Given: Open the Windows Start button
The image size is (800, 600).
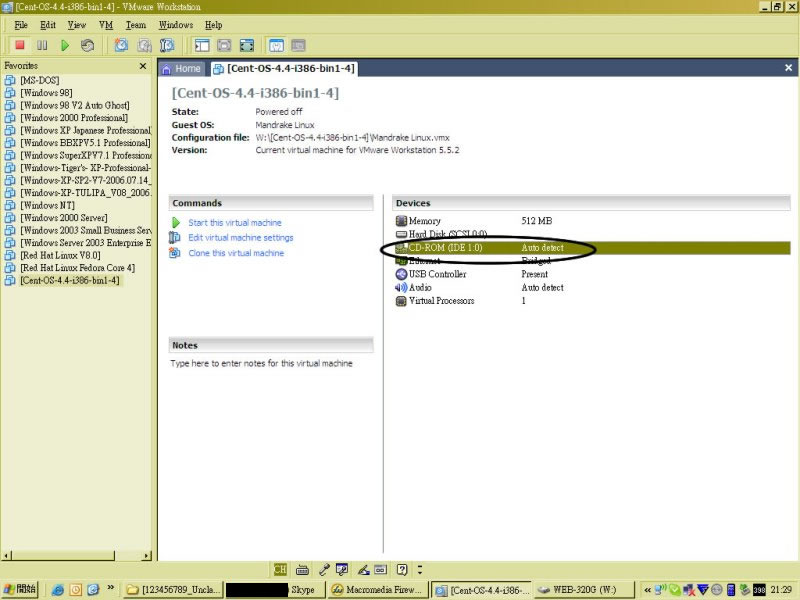Looking at the screenshot, I should (21, 589).
